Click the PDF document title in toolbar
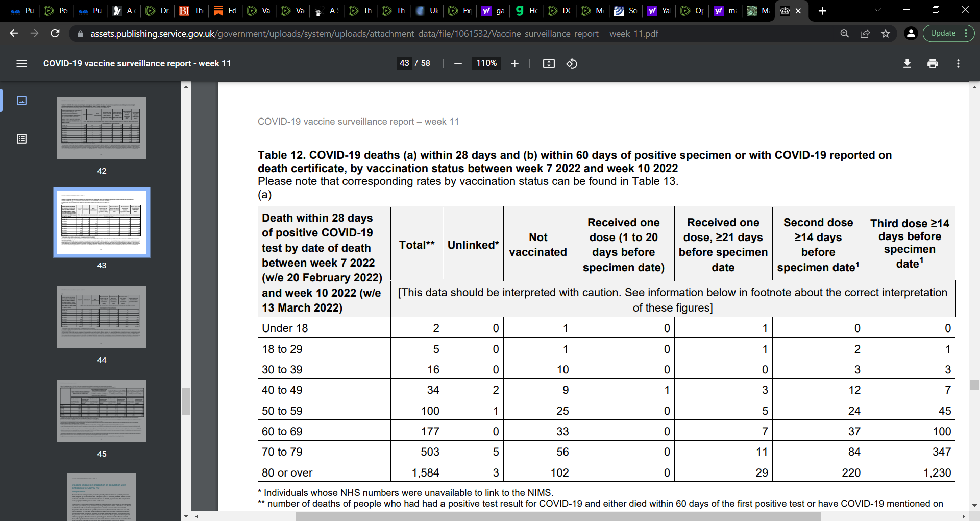This screenshot has height=521, width=980. (137, 63)
